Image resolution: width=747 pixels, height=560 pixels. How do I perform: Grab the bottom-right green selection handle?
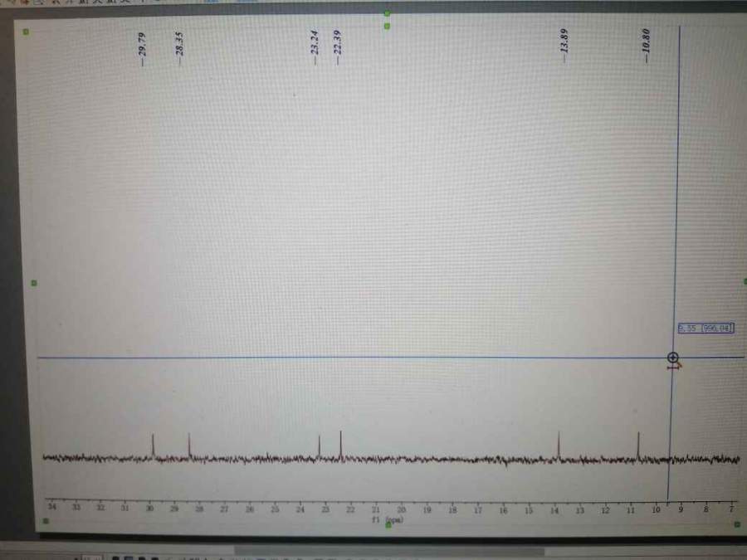point(737,524)
